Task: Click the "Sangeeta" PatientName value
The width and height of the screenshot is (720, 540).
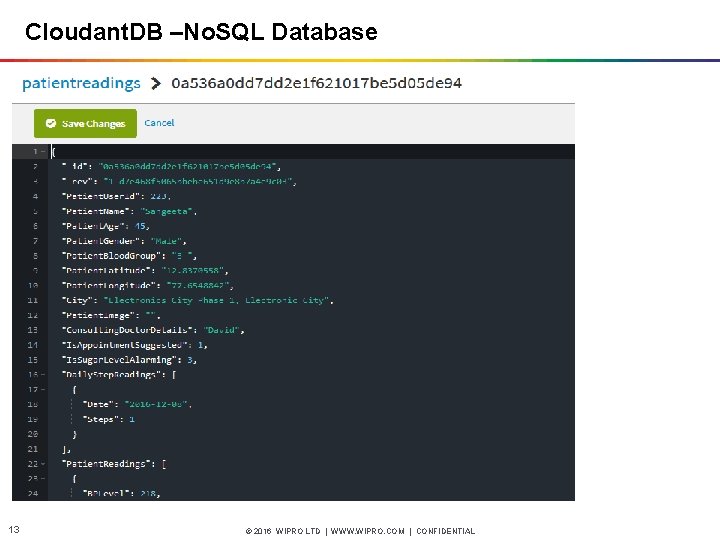Action: pos(166,211)
